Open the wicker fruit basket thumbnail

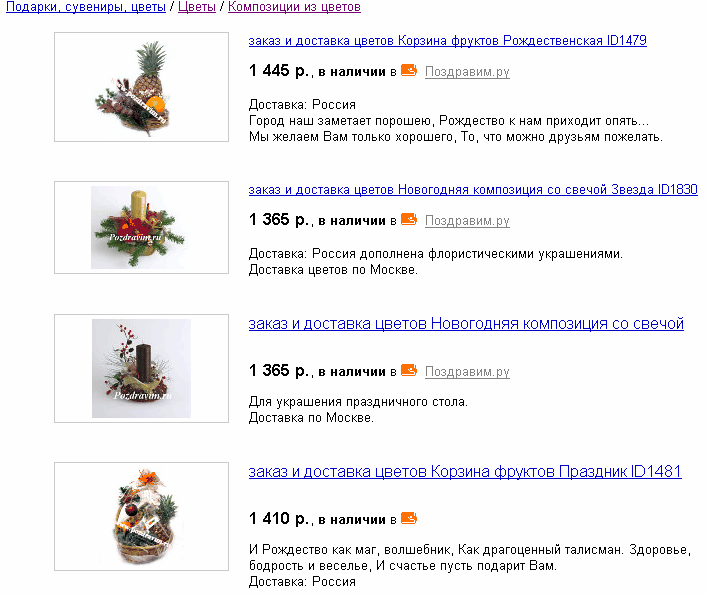click(x=142, y=516)
